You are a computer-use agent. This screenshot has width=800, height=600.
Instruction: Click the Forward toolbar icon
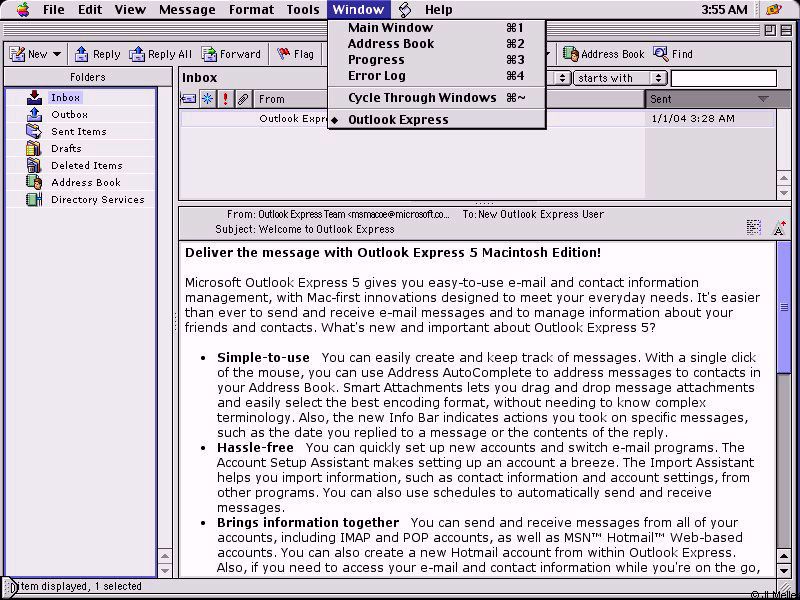tap(209, 54)
